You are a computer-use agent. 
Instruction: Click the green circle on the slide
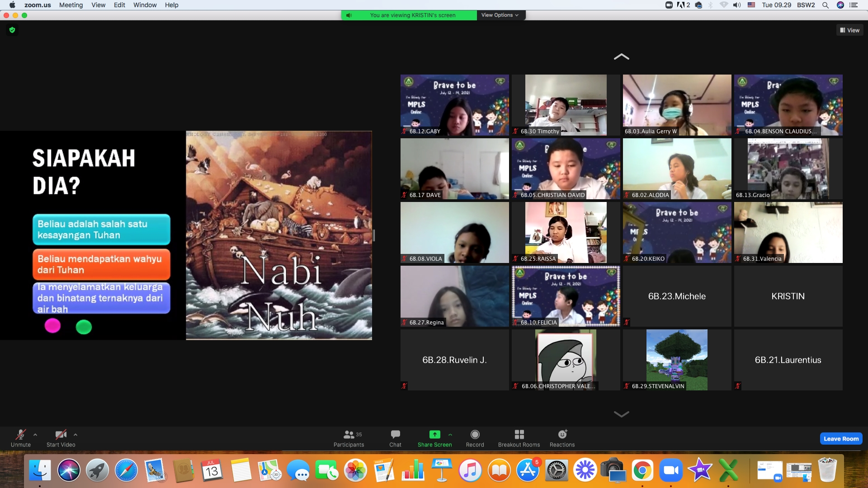84,327
